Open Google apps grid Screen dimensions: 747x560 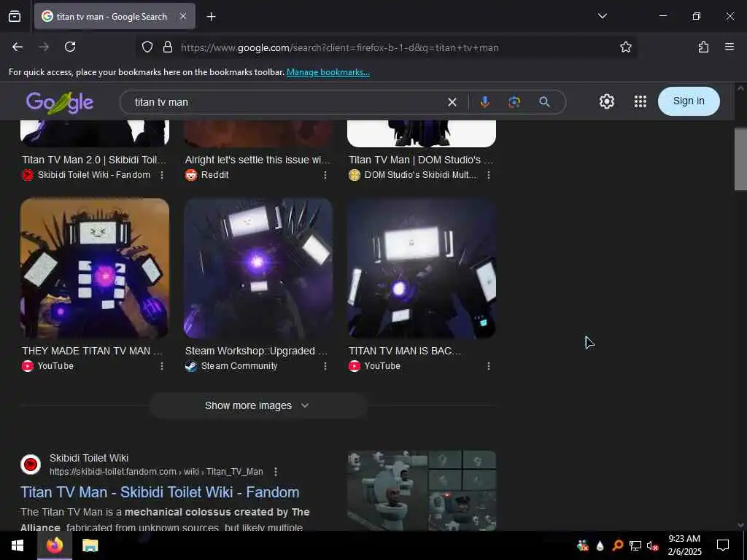[640, 101]
